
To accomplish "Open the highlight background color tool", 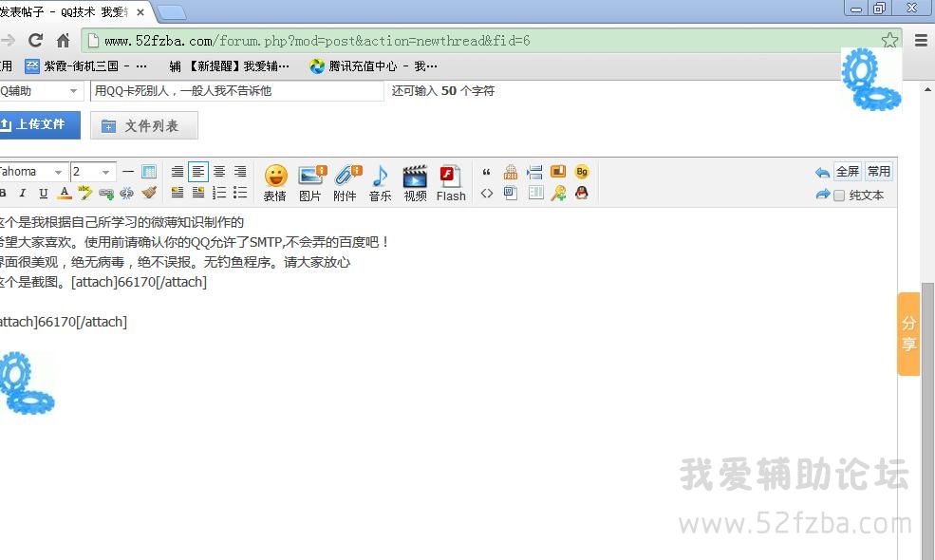I will 85,192.
